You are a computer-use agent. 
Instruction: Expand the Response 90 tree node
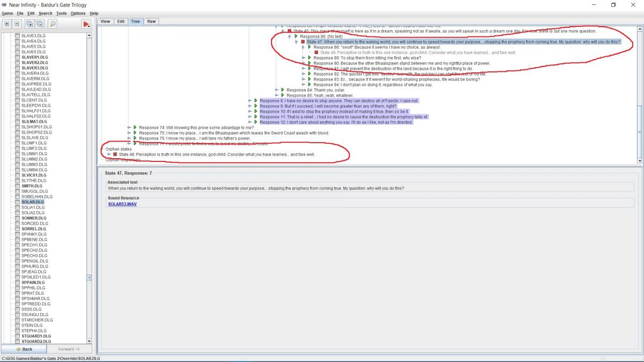[x=303, y=63]
